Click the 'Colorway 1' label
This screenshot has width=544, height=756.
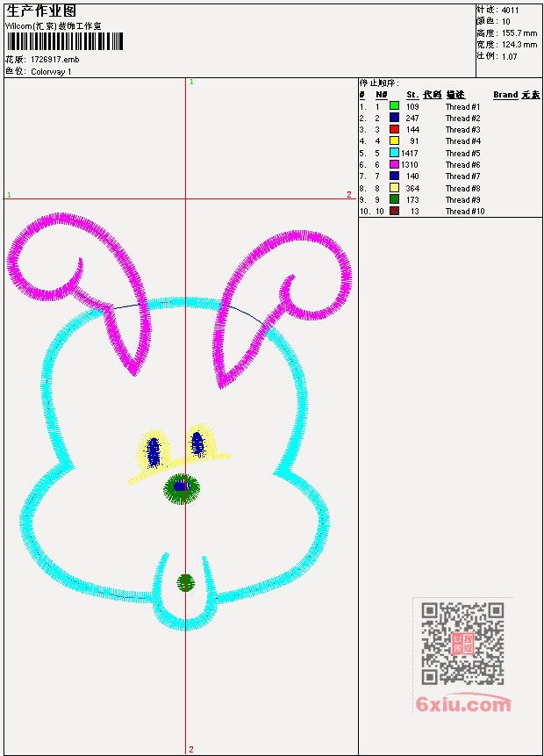tap(51, 72)
